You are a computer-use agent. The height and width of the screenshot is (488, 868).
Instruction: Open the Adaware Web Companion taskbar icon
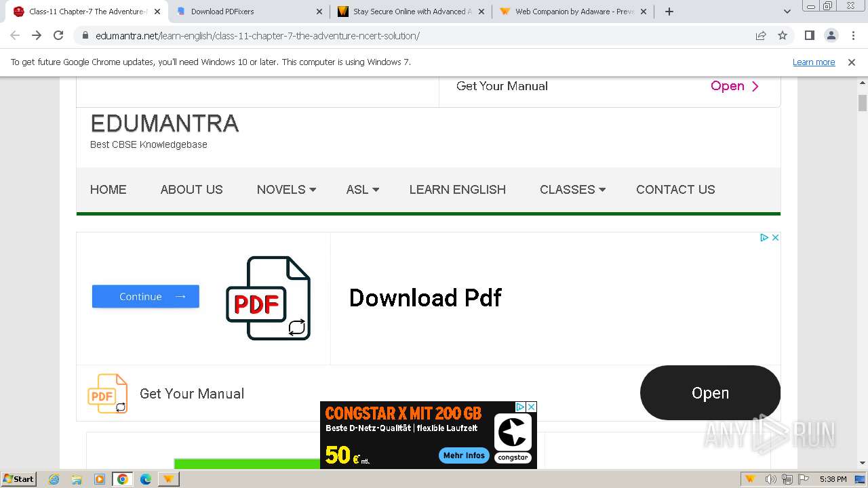(169, 479)
